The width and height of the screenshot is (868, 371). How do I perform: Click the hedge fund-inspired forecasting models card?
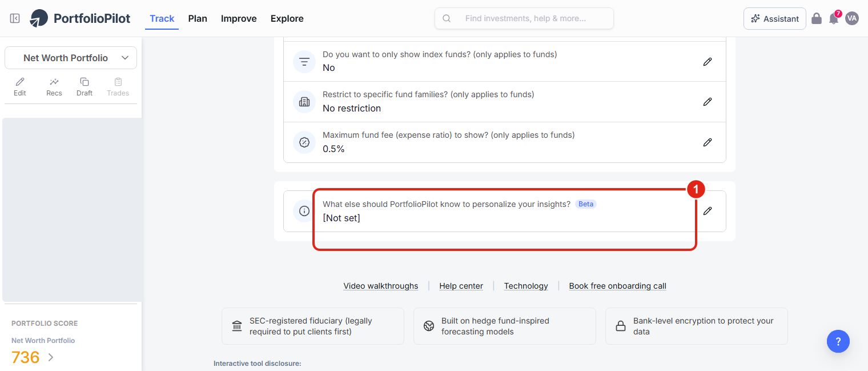pos(505,326)
